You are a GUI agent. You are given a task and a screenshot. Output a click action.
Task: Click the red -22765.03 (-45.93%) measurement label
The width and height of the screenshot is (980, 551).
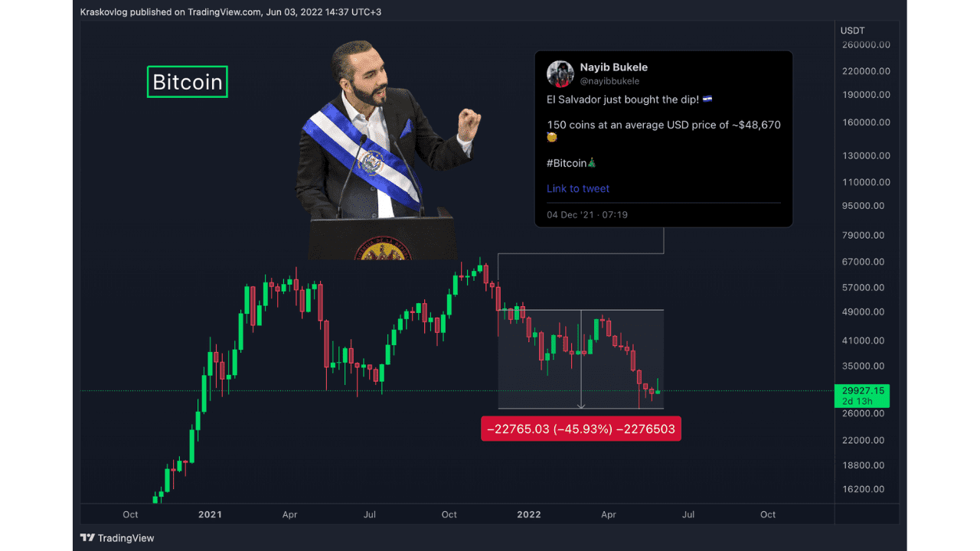[x=581, y=429]
